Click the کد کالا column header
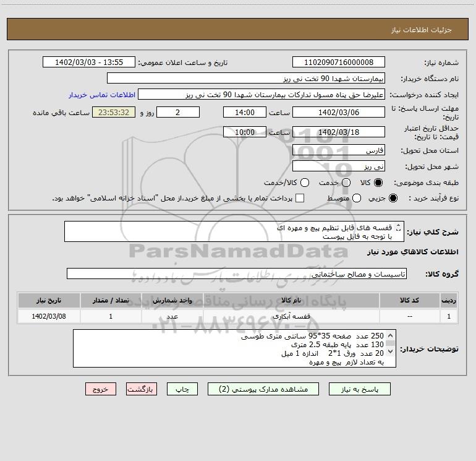 [409, 300]
